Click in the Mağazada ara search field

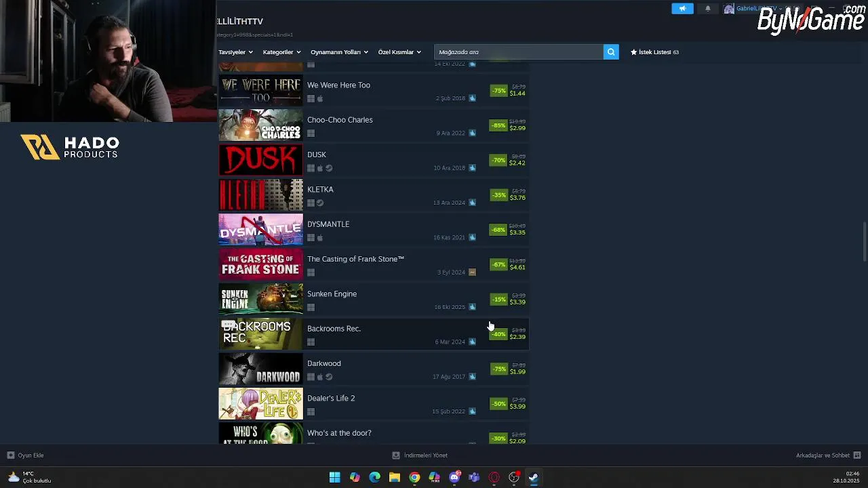pos(518,52)
